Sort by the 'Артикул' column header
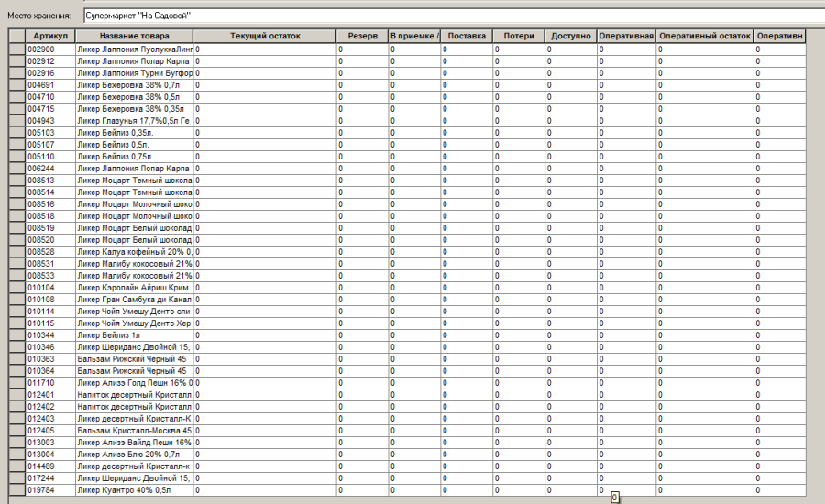Image resolution: width=825 pixels, height=504 pixels. (50, 36)
